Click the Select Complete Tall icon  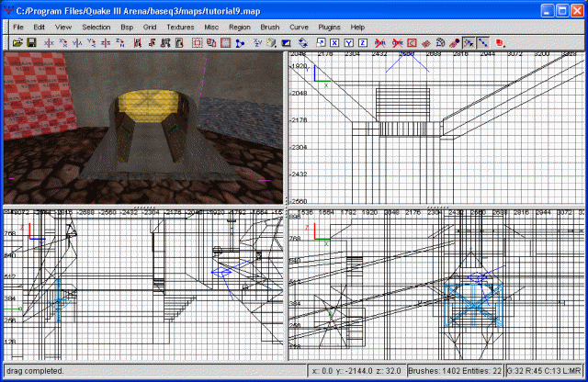click(x=137, y=43)
